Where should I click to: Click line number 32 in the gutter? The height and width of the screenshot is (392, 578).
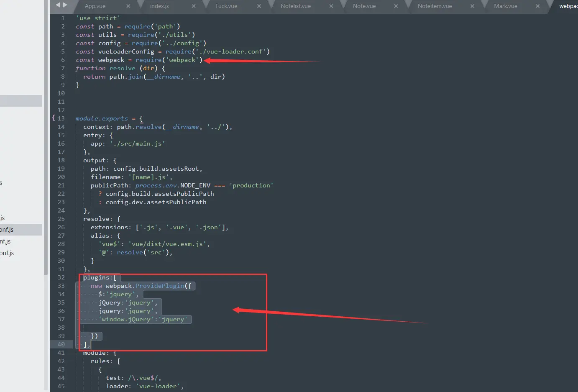pos(61,277)
